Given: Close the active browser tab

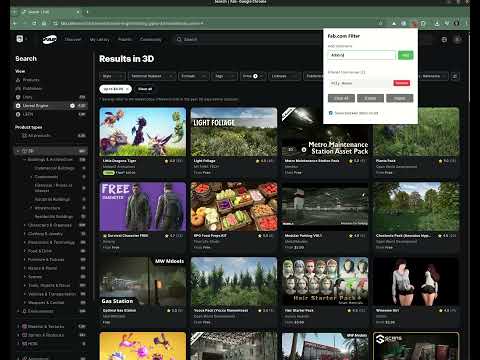Looking at the screenshot, I should tap(78, 12).
